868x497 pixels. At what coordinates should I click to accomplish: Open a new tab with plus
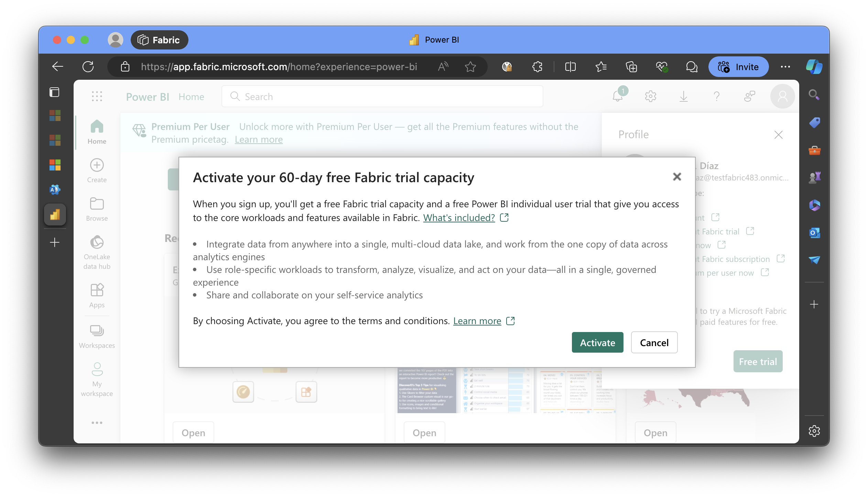pos(55,243)
